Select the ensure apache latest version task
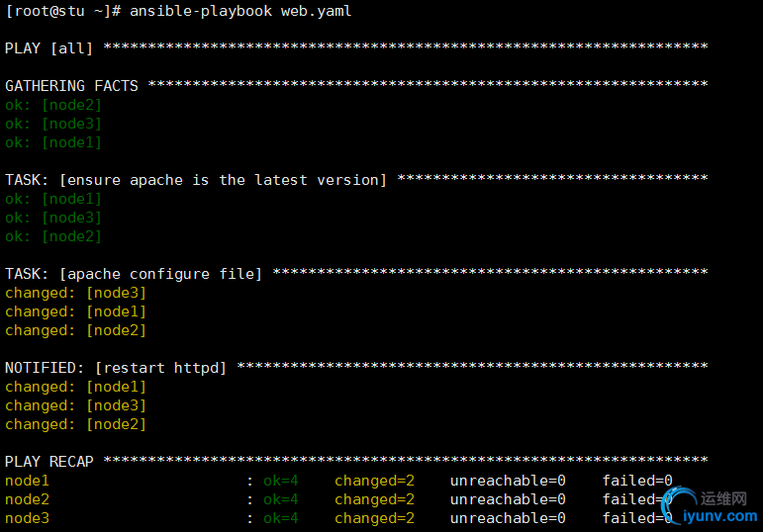Viewport: 763px width, 532px height. pos(196,180)
